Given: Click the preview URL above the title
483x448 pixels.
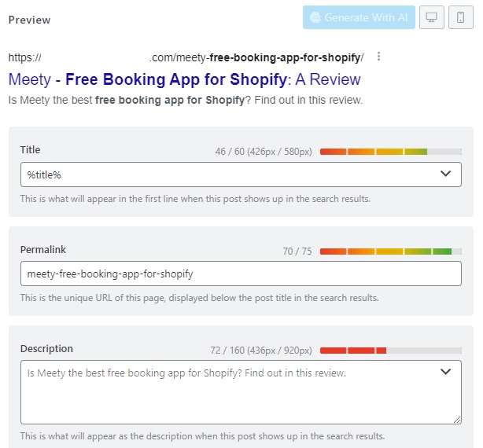Looking at the screenshot, I should pyautogui.click(x=186, y=57).
